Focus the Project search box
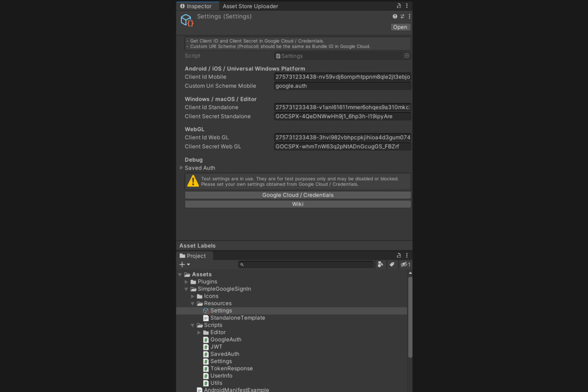 click(x=306, y=265)
